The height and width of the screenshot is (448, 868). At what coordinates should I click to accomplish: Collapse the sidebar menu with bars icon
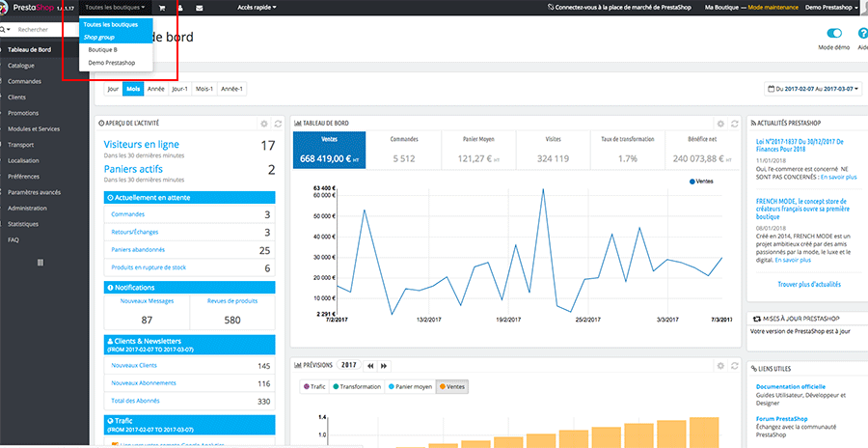41,262
